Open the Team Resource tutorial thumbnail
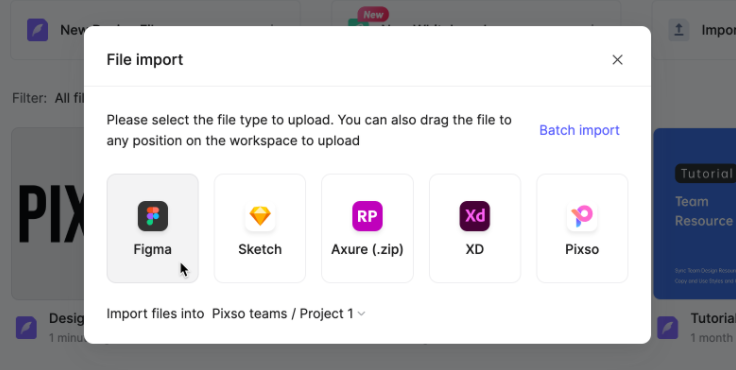Image resolution: width=736 pixels, height=370 pixels. pyautogui.click(x=694, y=214)
